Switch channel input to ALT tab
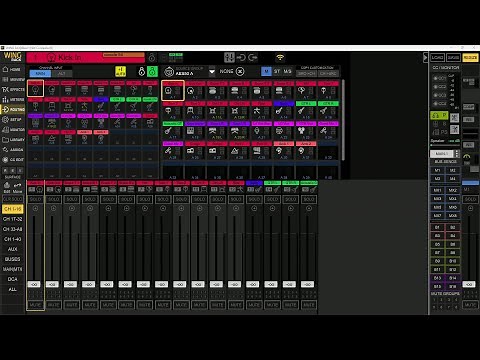The height and width of the screenshot is (360, 480). (x=62, y=73)
